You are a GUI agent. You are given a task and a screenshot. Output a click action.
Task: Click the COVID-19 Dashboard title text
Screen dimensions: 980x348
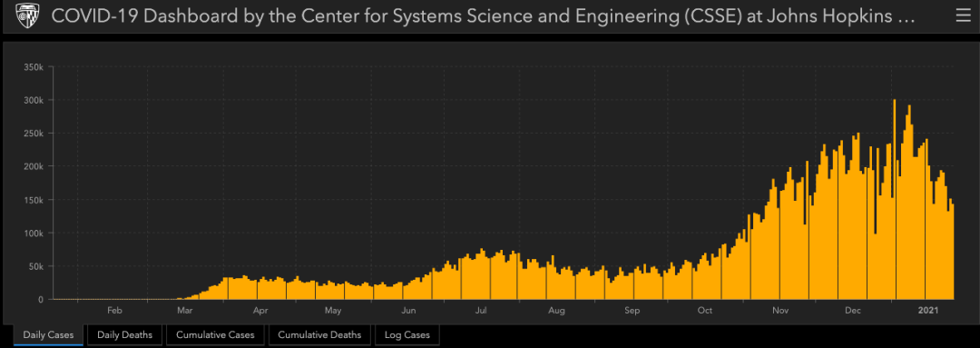tap(483, 17)
